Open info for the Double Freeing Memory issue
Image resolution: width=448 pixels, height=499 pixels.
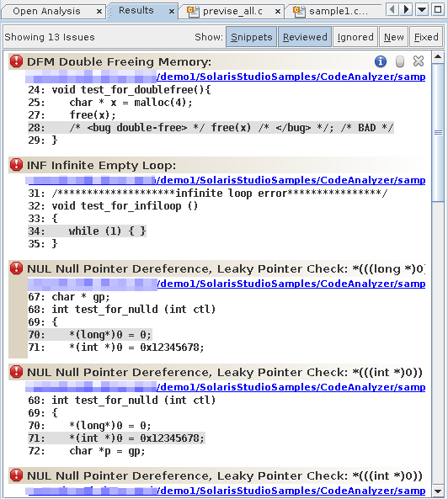tap(381, 61)
